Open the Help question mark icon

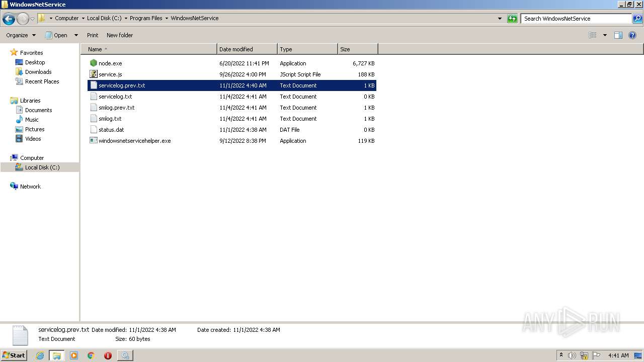coord(632,35)
